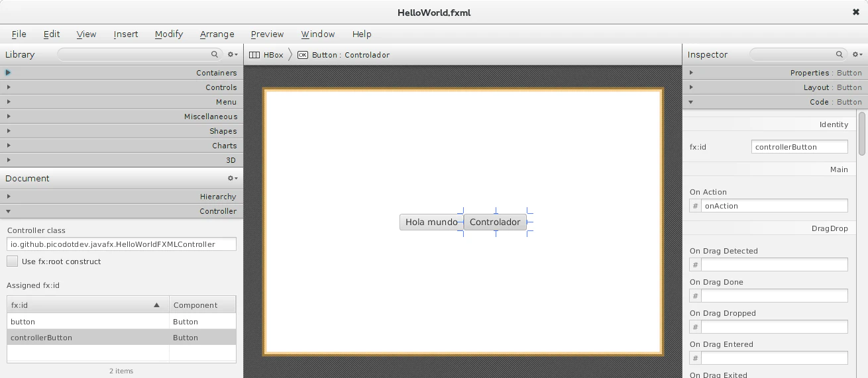Click the Library search magnifier icon
Viewport: 868px width, 378px height.
215,54
